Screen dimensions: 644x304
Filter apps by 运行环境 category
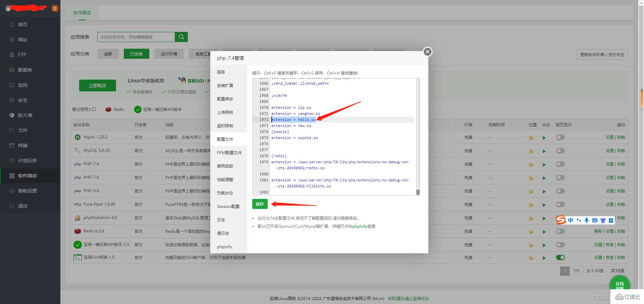click(x=169, y=54)
